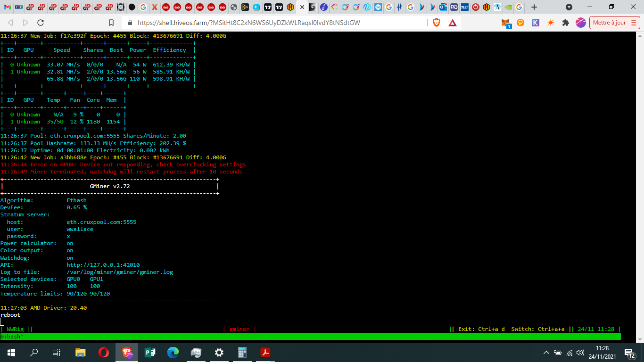644x362 pixels.
Task: Show hidden system tray icons
Action: [x=546, y=353]
